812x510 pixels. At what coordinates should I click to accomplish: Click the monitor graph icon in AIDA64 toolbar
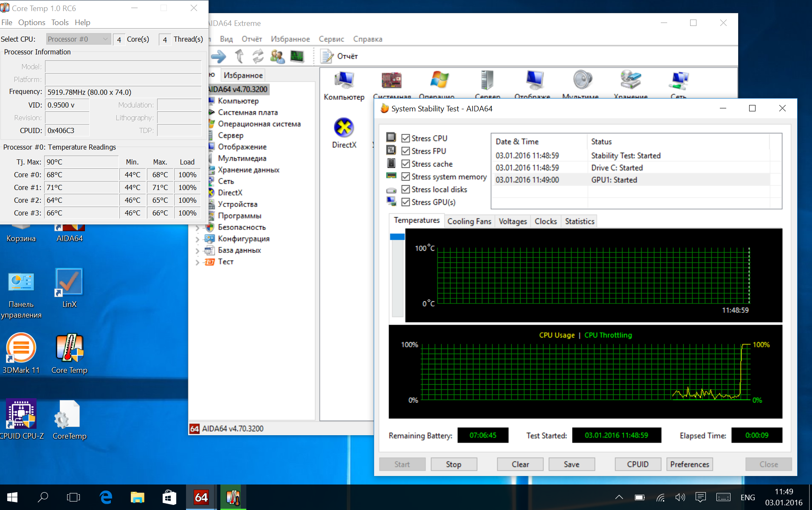(x=297, y=56)
